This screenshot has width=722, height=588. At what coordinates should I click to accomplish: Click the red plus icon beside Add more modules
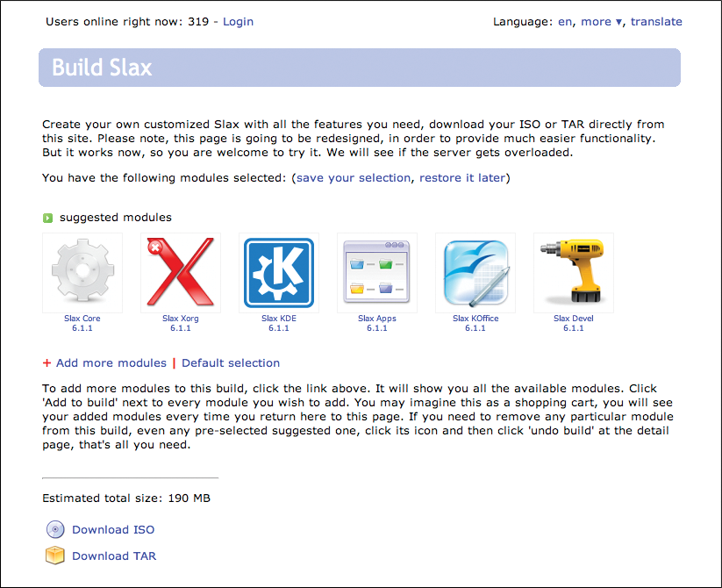[x=46, y=362]
